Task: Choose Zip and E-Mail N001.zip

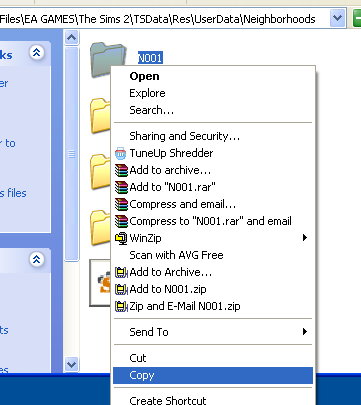Action: coord(213,306)
